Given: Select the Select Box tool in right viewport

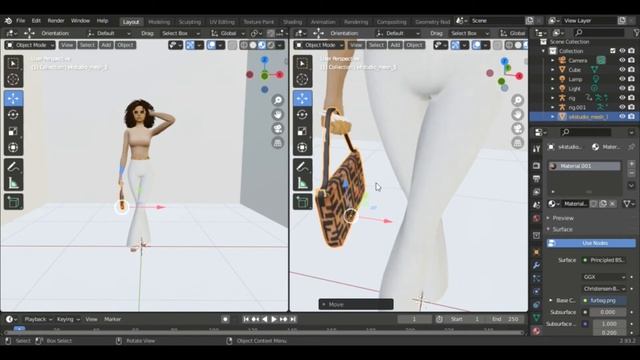Looking at the screenshot, I should pyautogui.click(x=302, y=63).
